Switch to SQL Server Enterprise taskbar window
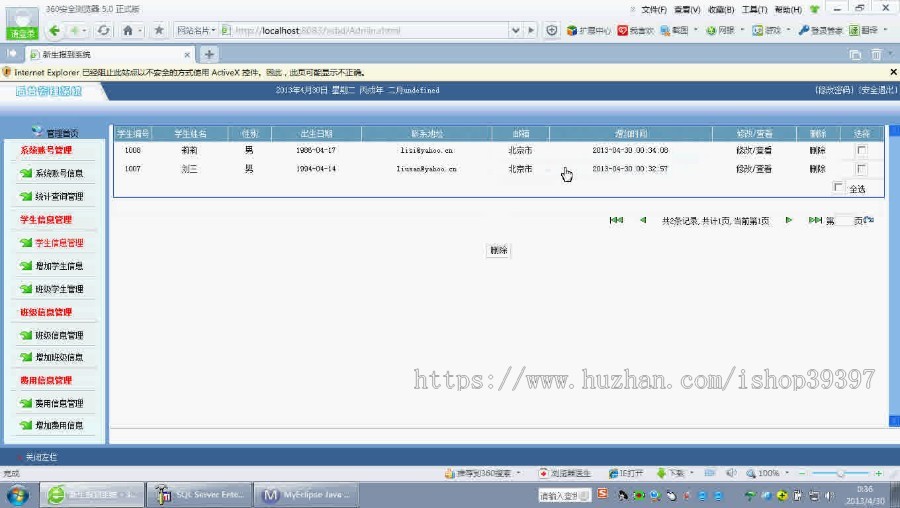The image size is (900, 508). click(200, 494)
